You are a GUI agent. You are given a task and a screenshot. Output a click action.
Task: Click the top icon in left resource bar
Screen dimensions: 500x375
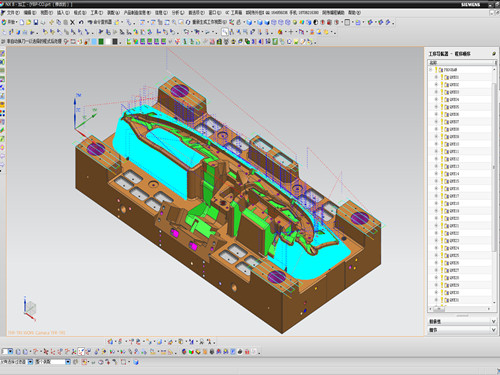click(x=2, y=53)
